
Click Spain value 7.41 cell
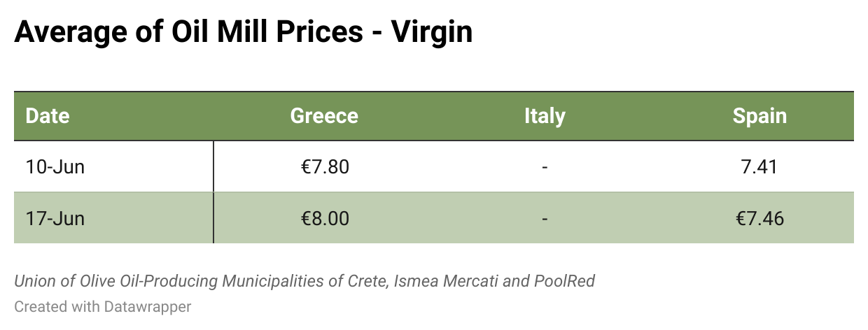pos(759,167)
